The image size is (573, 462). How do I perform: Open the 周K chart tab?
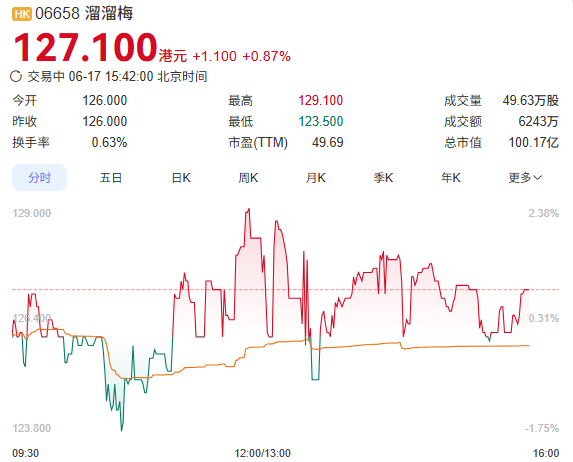coord(248,178)
